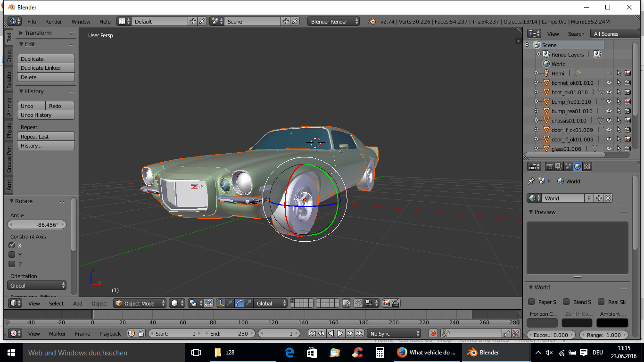
Task: Toggle selectability of boot_ok01.010
Action: click(619, 92)
